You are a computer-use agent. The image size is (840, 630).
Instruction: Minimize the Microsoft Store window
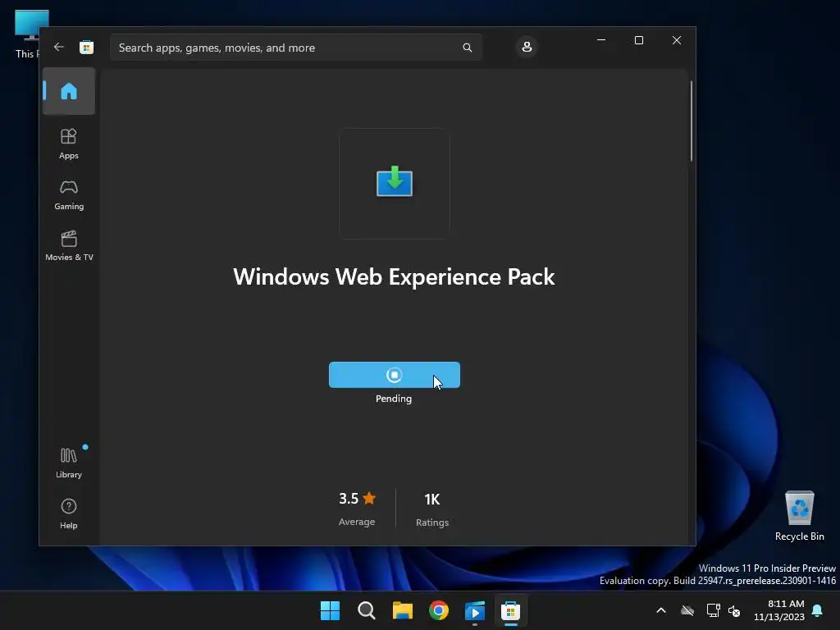click(601, 40)
